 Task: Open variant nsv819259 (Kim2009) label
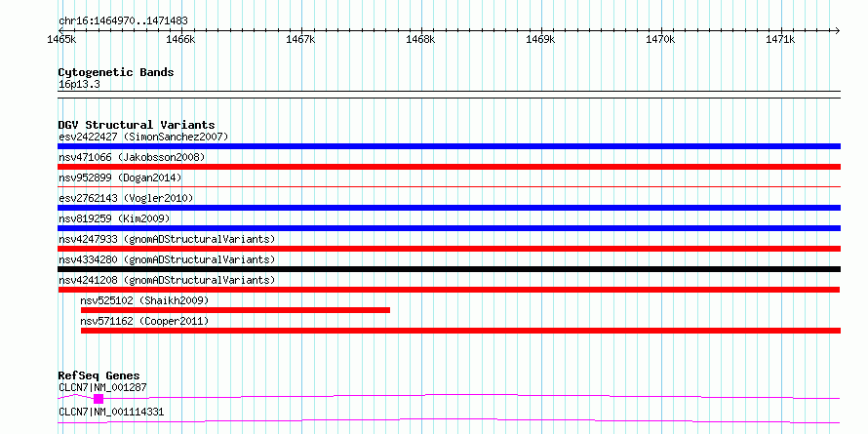coord(114,218)
